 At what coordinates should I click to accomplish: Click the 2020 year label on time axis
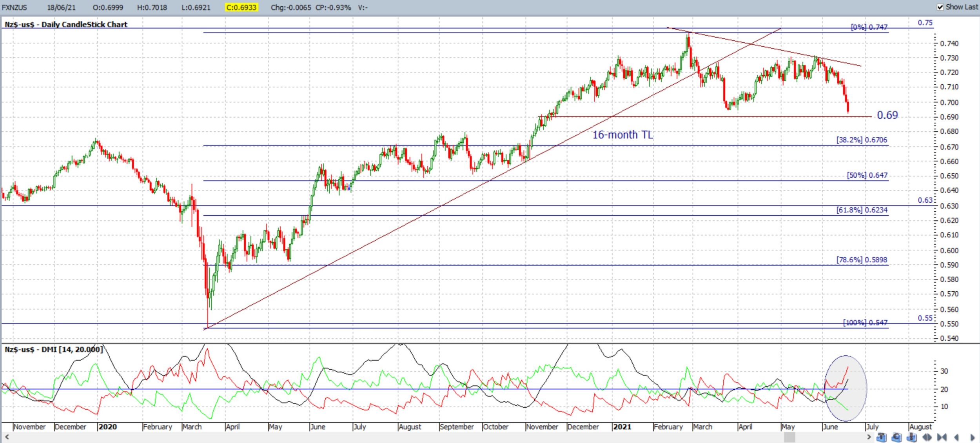(107, 427)
